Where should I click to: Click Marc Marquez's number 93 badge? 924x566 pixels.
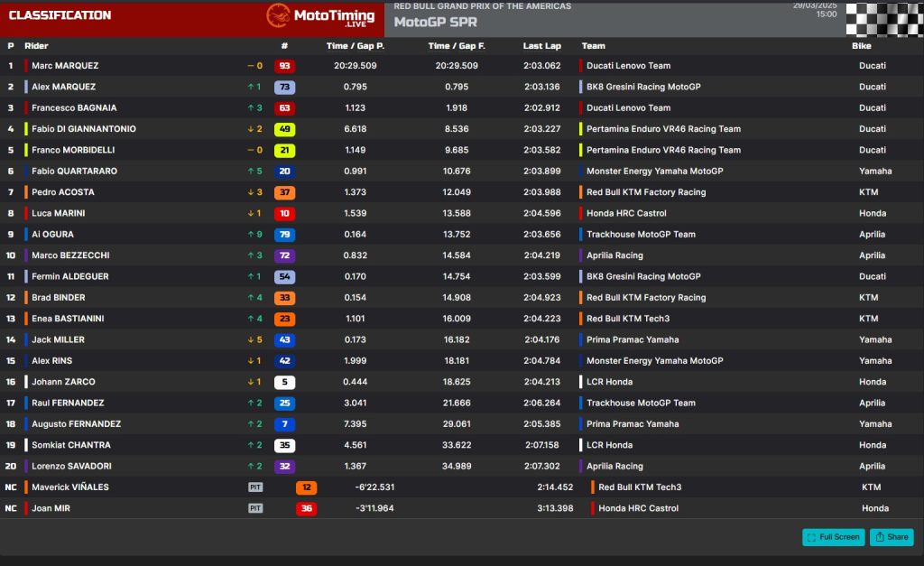click(x=284, y=66)
